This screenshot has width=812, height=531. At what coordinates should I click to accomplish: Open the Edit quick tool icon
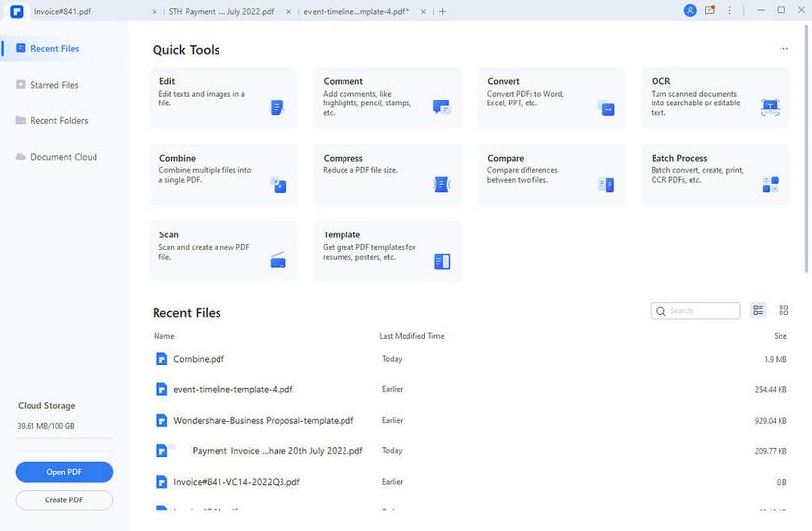pyautogui.click(x=278, y=107)
